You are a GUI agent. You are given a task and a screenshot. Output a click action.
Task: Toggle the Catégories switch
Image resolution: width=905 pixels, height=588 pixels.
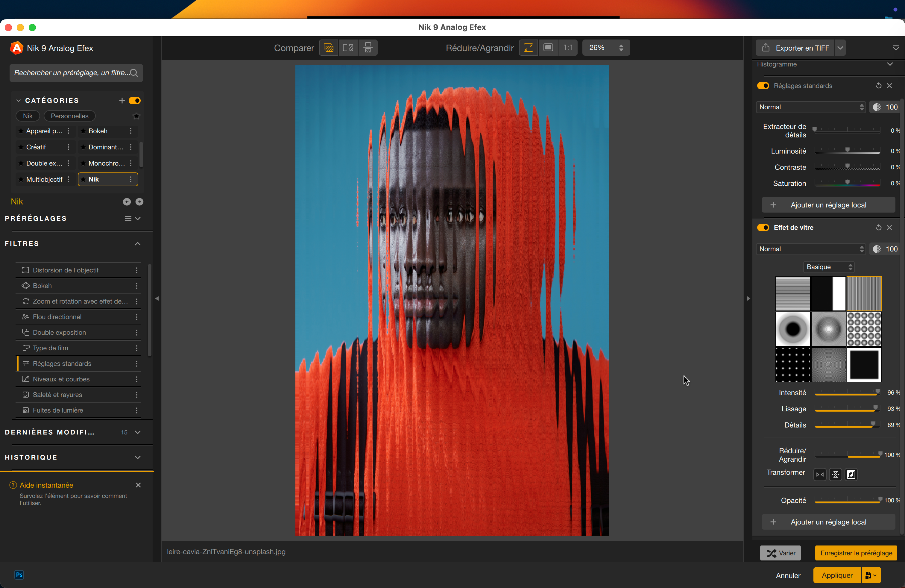[x=135, y=100]
